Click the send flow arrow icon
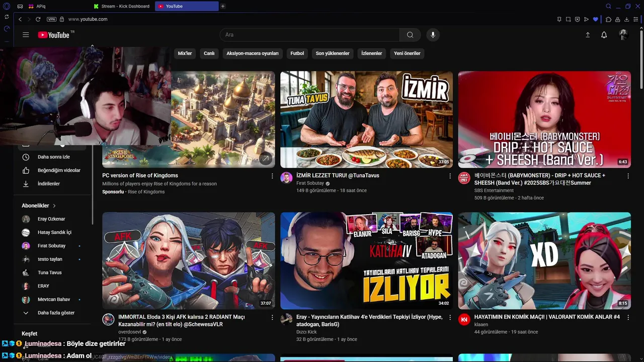This screenshot has width=644, height=362. coord(586,19)
